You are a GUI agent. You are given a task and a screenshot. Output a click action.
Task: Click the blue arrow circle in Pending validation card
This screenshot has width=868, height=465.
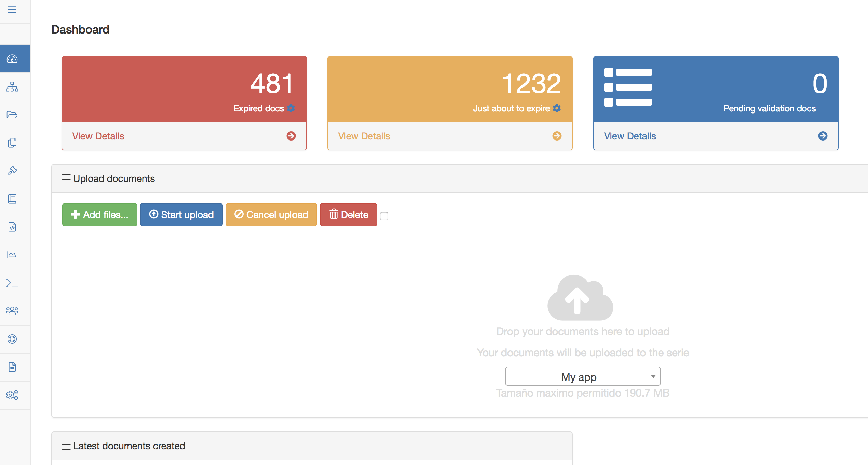pyautogui.click(x=823, y=136)
